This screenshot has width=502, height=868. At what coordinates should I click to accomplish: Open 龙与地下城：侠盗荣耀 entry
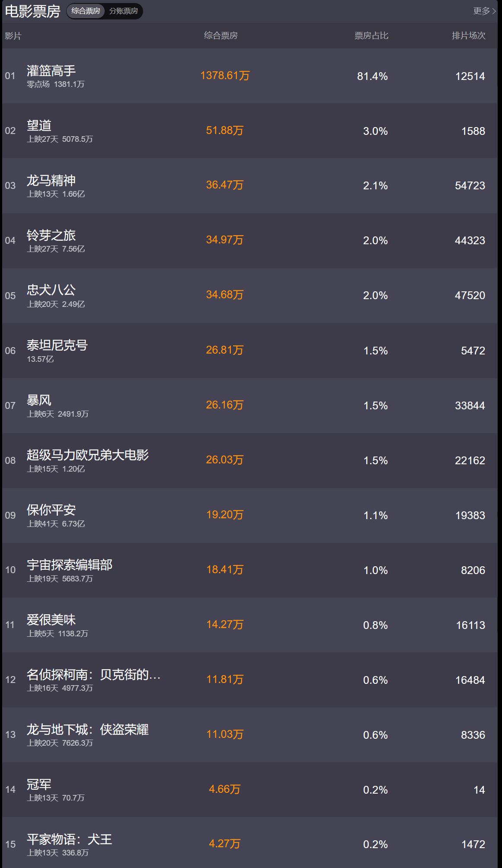(x=88, y=729)
